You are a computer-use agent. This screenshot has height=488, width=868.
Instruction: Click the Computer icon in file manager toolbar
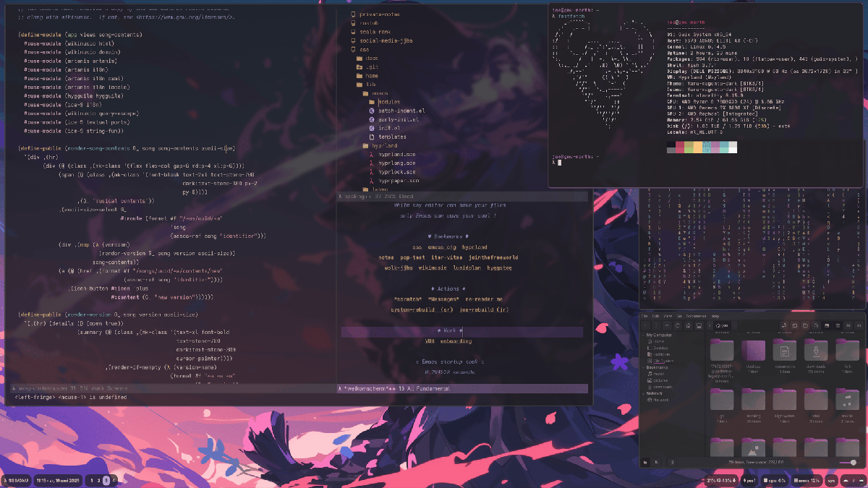699,325
